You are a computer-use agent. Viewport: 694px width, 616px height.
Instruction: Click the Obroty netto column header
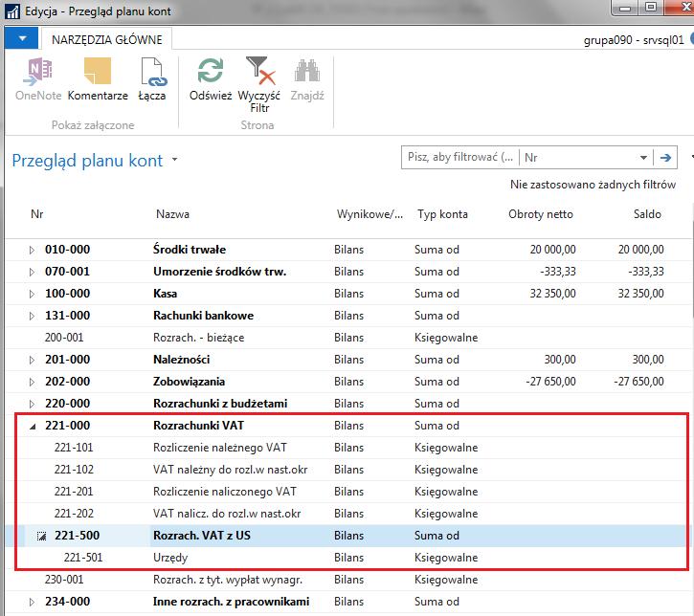pos(541,214)
